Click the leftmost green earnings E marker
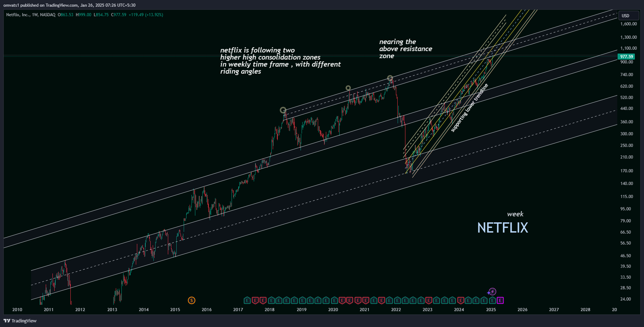 [x=247, y=300]
